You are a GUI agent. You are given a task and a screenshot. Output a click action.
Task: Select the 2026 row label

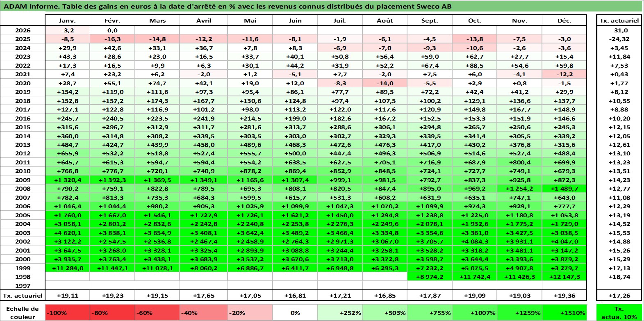point(23,30)
